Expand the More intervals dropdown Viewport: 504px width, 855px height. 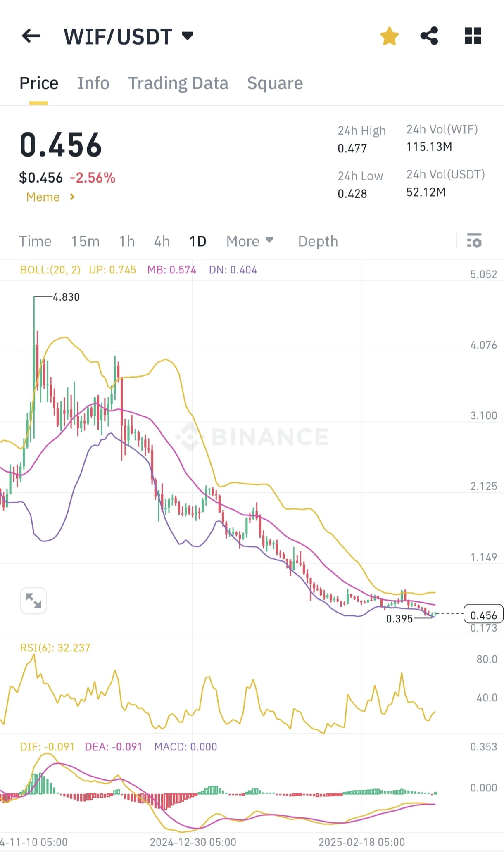[250, 241]
